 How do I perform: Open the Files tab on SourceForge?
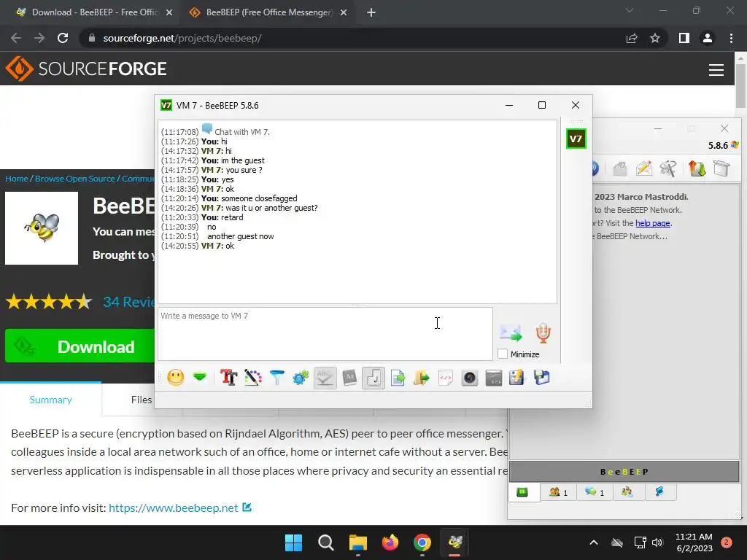pos(142,400)
